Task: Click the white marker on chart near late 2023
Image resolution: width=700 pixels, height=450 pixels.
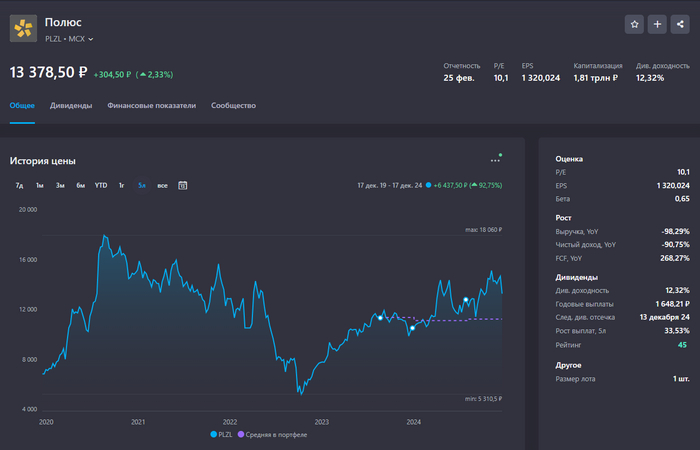Action: pos(380,318)
